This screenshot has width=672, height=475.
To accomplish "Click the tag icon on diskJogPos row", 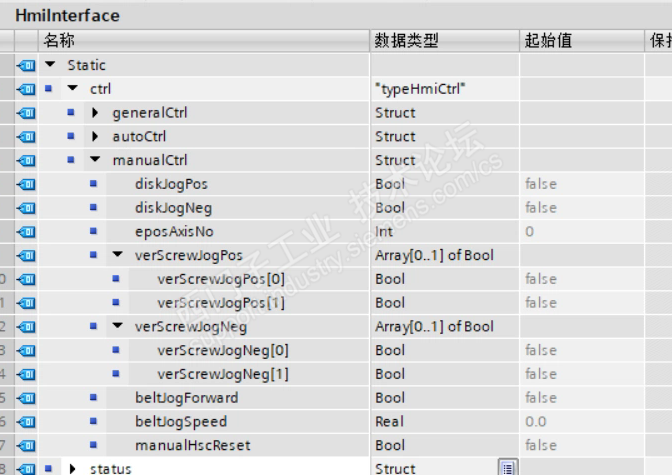I will (x=27, y=184).
